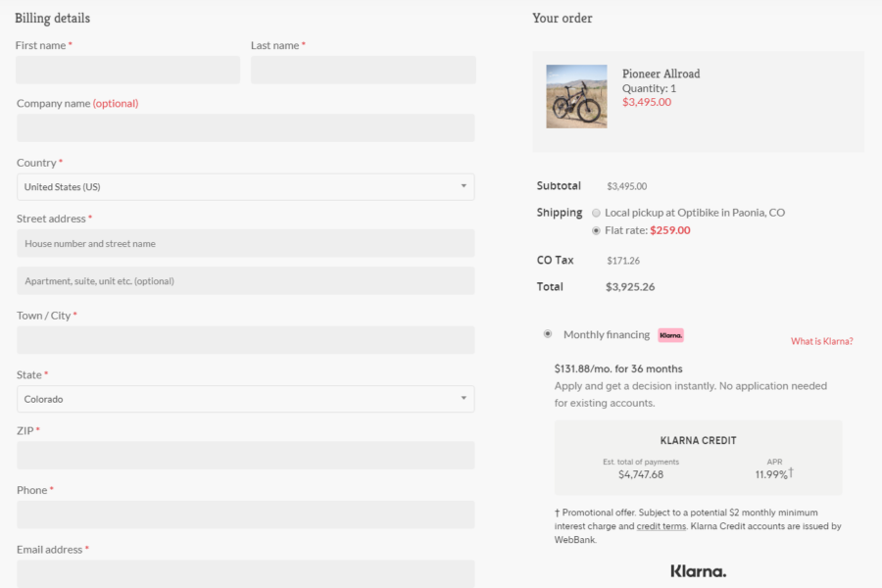The width and height of the screenshot is (882, 588).
Task: Click the ZIP code field
Action: (245, 455)
